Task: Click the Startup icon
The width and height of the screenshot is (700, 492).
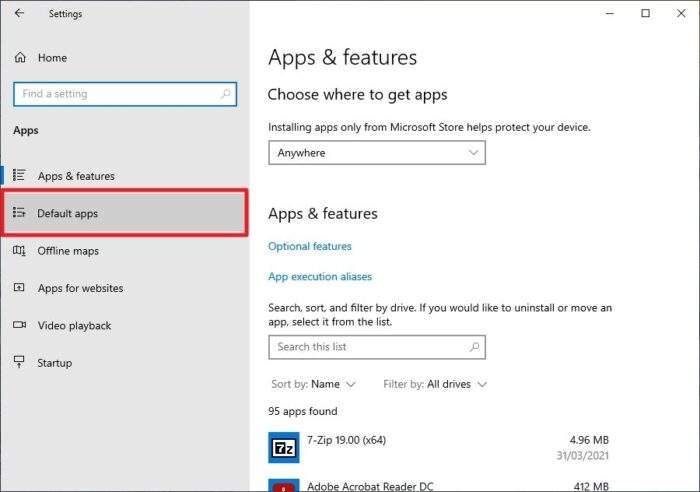Action: pyautogui.click(x=19, y=362)
